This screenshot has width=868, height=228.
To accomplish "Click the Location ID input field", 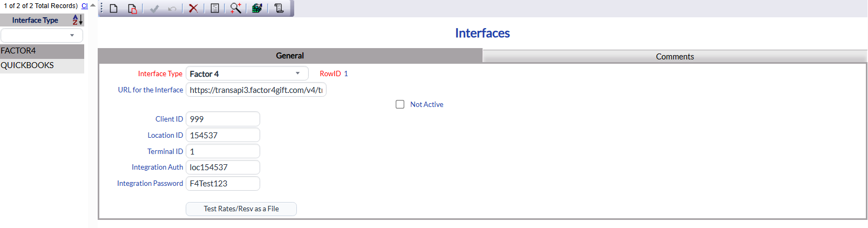I will (x=223, y=135).
